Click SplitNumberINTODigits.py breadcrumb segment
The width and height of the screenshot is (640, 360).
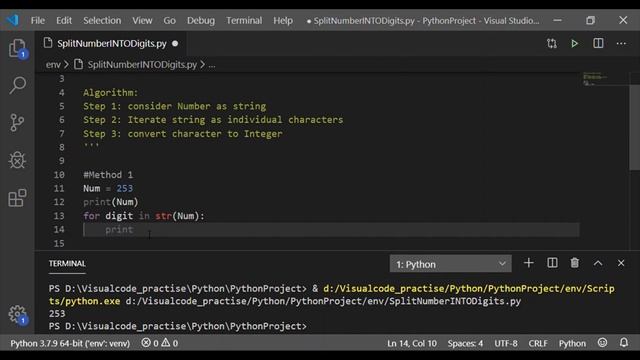pos(142,64)
